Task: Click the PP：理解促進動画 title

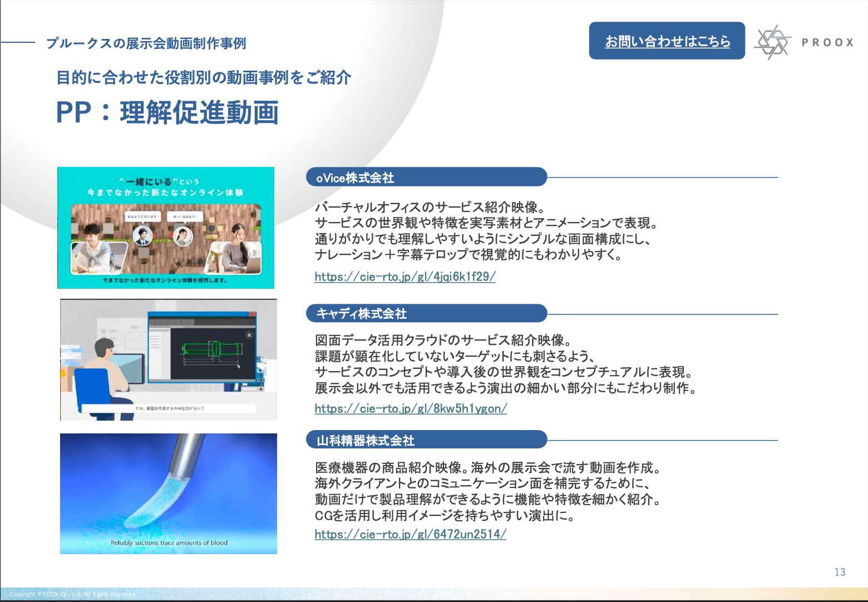Action: [x=167, y=113]
